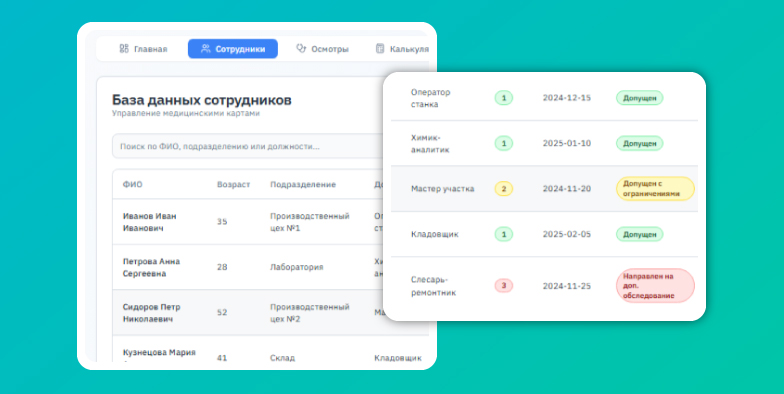Click Допущен status in Оператор станка row
The width and height of the screenshot is (784, 394).
pos(640,98)
